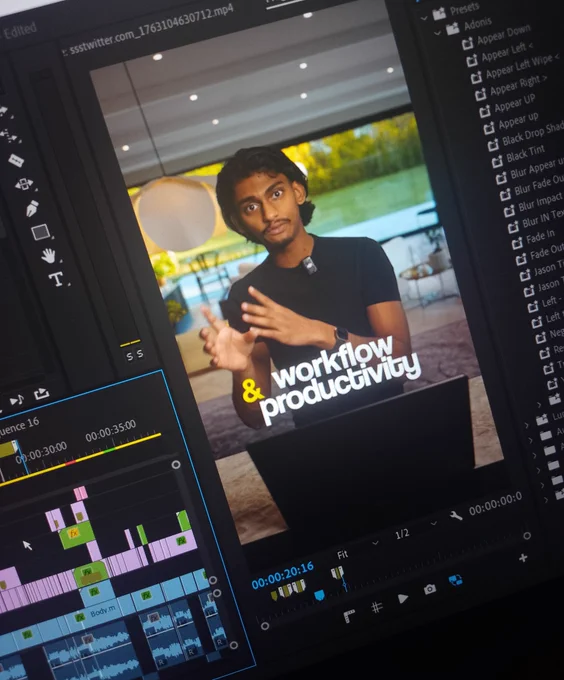This screenshot has width=564, height=680.
Task: Click the right handle of monitor zoom scrollbar
Action: pos(527,536)
